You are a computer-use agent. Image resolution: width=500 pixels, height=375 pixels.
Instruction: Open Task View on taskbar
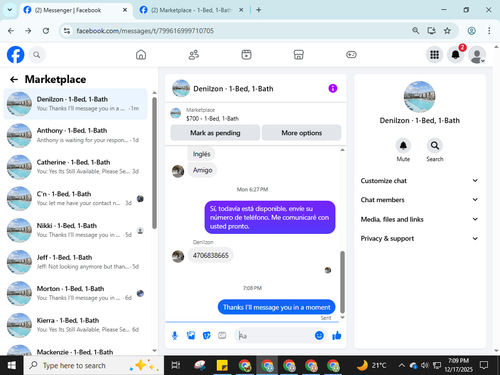176,365
